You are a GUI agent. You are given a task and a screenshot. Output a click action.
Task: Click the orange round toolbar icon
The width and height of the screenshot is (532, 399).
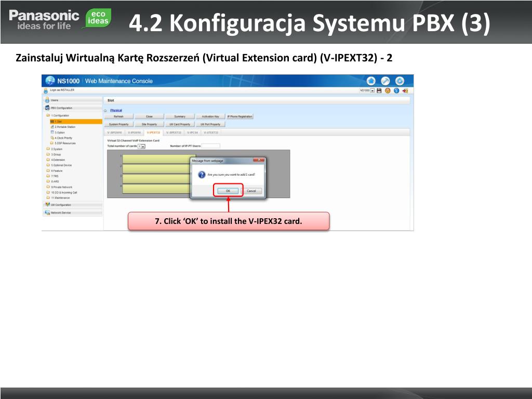coord(388,90)
